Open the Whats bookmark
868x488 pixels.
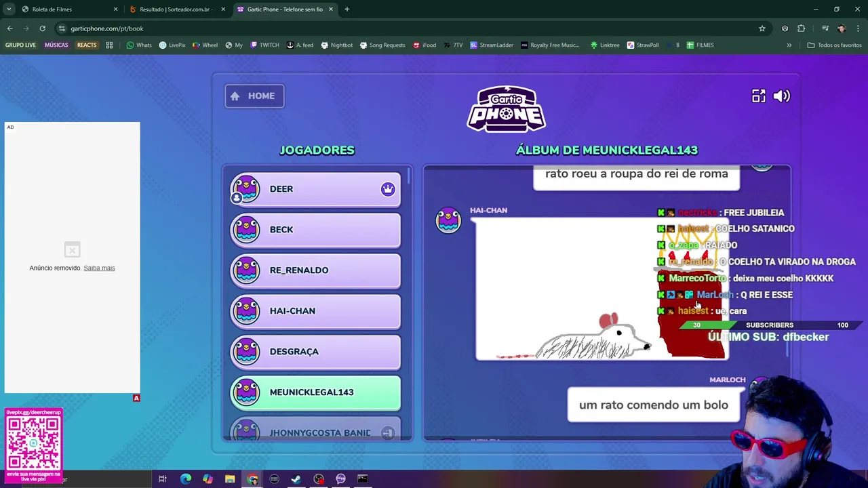tap(139, 45)
